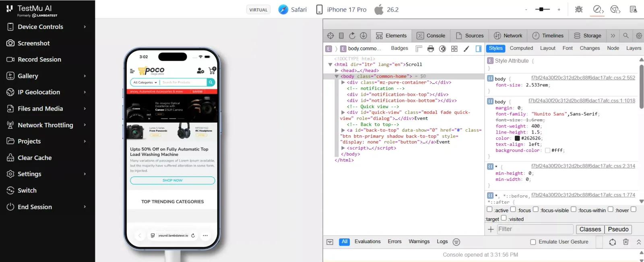Click the teal search button in phone
This screenshot has width=644, height=262.
coord(211,82)
